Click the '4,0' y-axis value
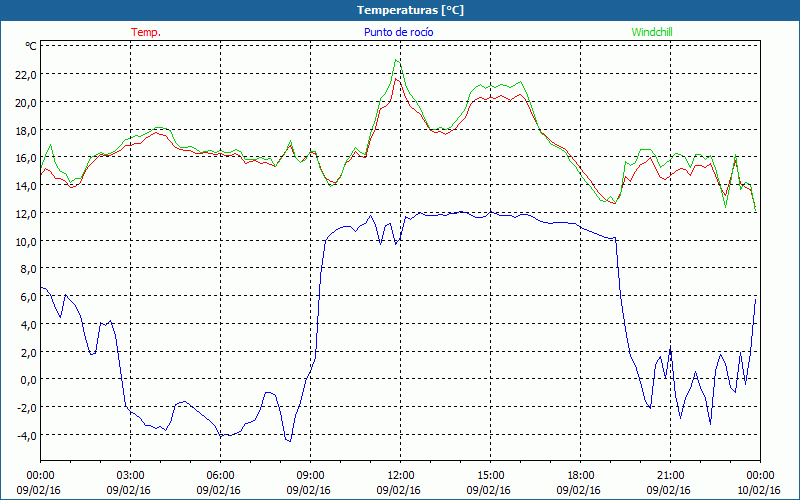Screen dimensions: 800x500 [29, 324]
